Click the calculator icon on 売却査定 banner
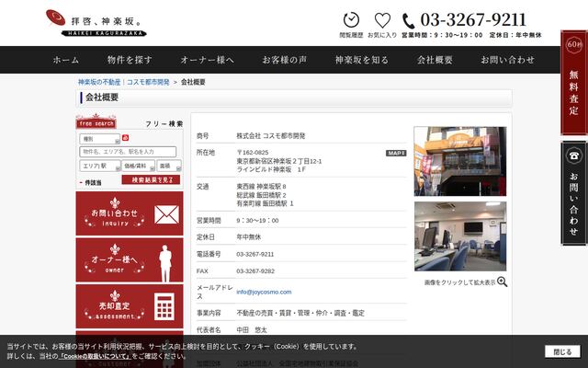The width and height of the screenshot is (588, 368). (164, 306)
